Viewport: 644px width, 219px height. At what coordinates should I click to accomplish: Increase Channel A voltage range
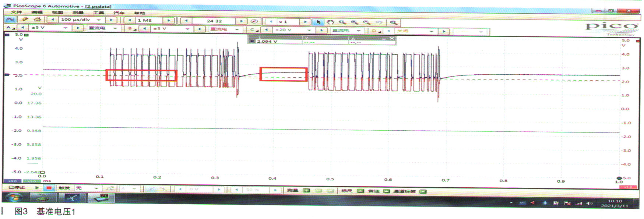point(77,28)
